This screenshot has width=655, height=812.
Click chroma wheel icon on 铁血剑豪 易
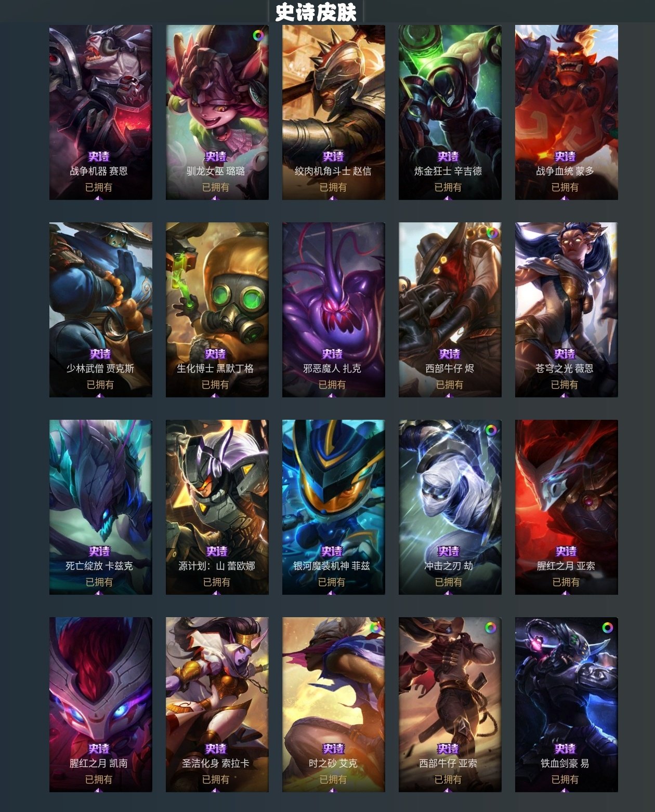[608, 628]
